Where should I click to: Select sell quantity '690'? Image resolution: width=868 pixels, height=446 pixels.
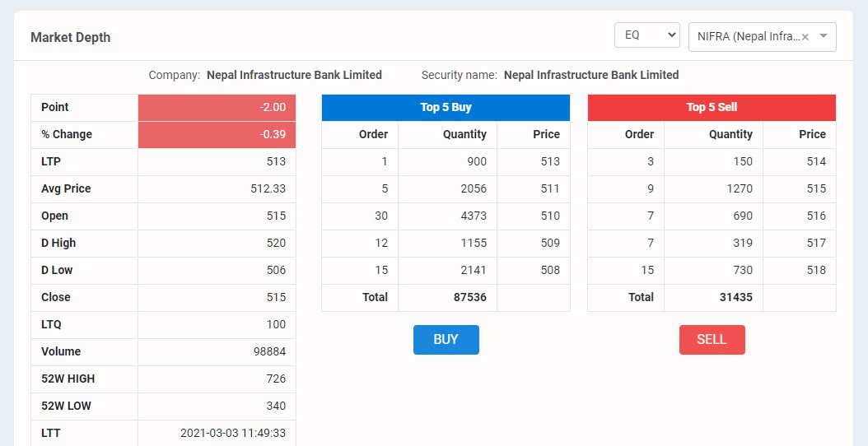(742, 216)
